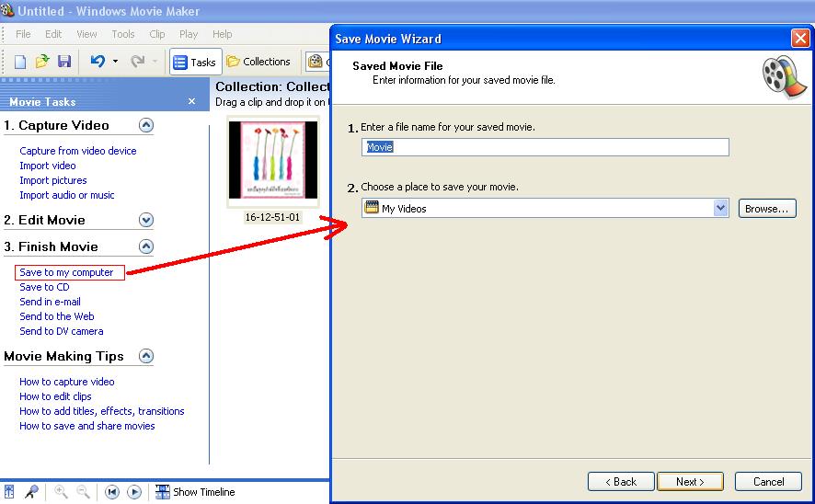
Task: Open the undo history dropdown arrow
Action: (x=115, y=62)
